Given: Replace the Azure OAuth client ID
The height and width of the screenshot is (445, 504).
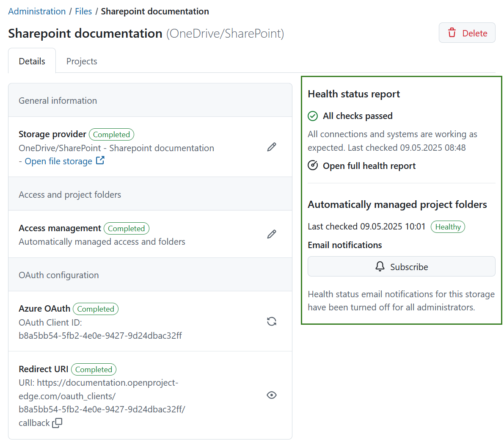Looking at the screenshot, I should click(x=271, y=321).
